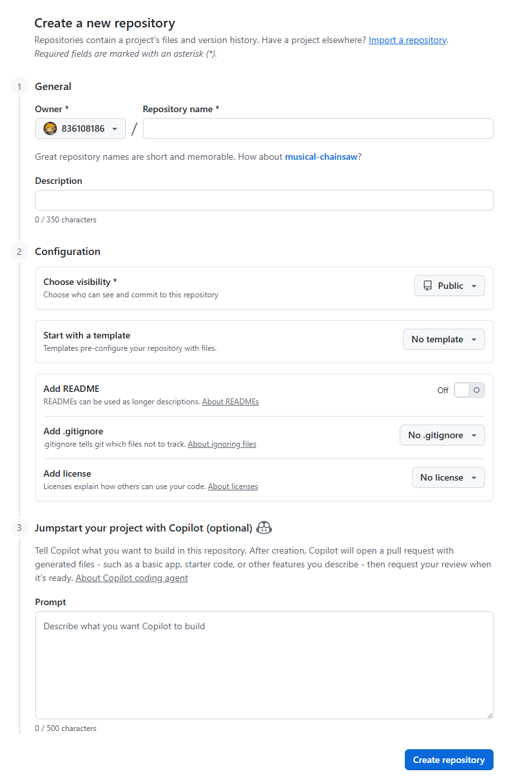532x776 pixels.
Task: Open the No template dropdown
Action: [x=443, y=339]
